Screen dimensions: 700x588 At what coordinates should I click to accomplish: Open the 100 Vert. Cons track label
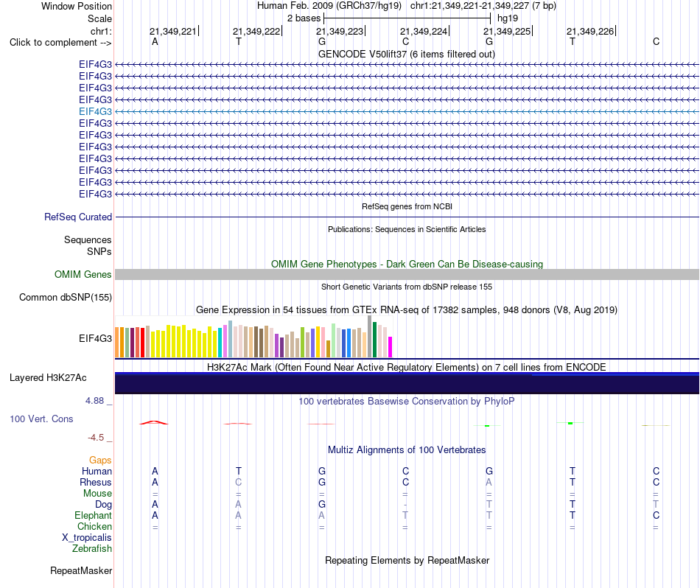[41, 419]
